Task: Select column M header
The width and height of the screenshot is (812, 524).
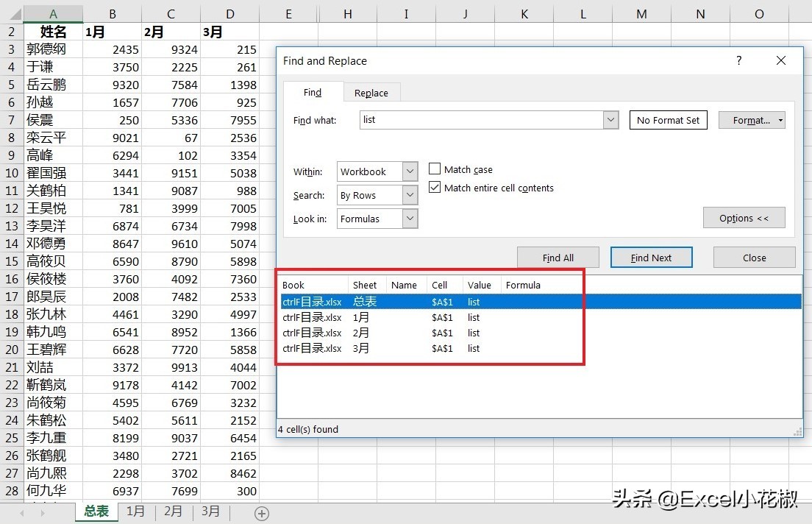Action: click(641, 14)
